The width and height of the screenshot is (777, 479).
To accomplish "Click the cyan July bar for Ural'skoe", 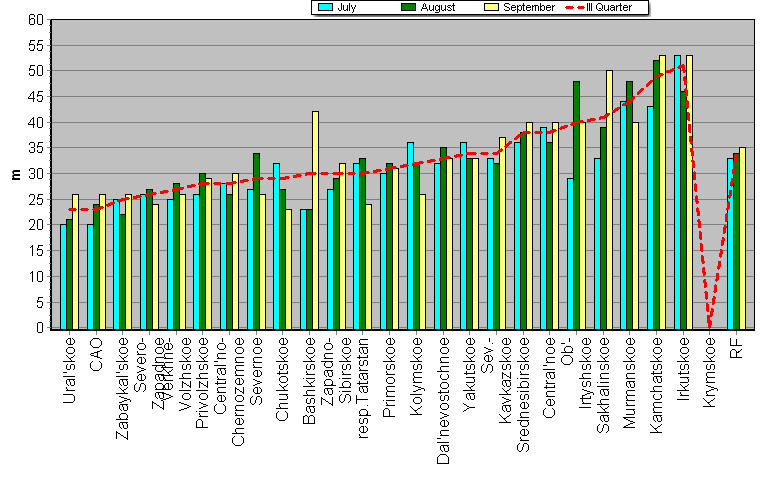I will tap(63, 277).
